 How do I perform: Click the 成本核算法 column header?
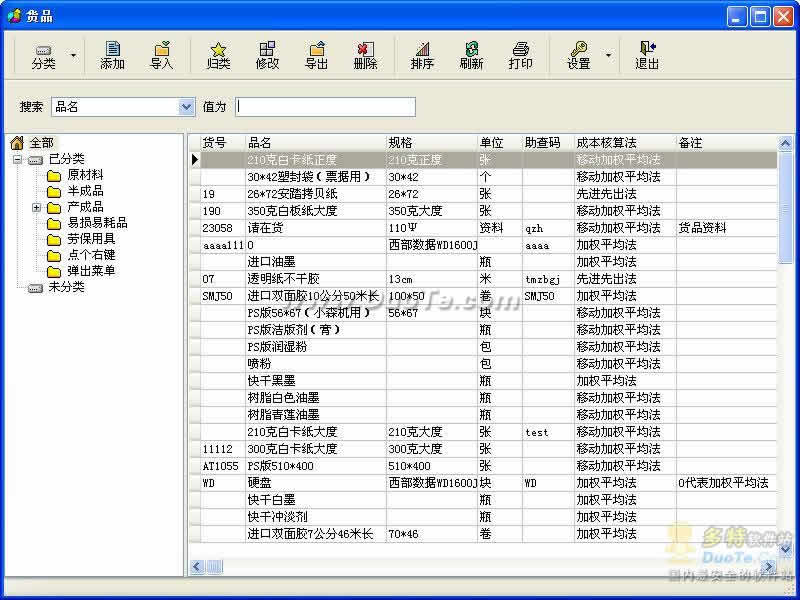pos(625,143)
